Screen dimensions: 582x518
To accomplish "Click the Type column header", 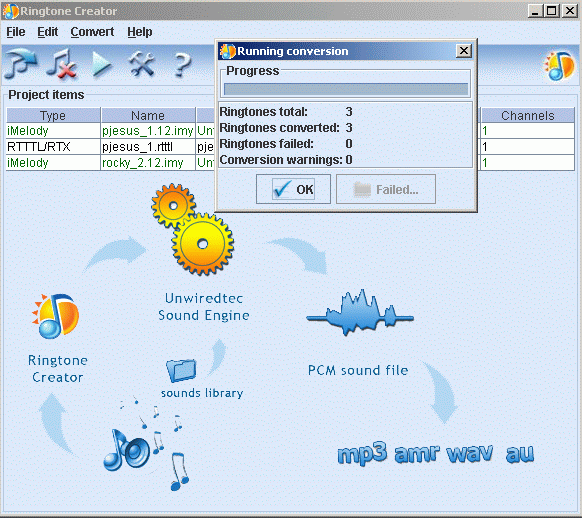I will pos(53,115).
